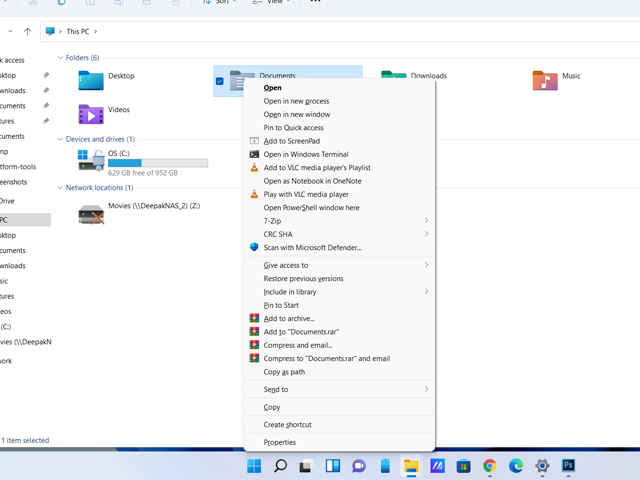640x480 pixels.
Task: Click the VLC cone beside Add to Playlist
Action: click(x=254, y=167)
